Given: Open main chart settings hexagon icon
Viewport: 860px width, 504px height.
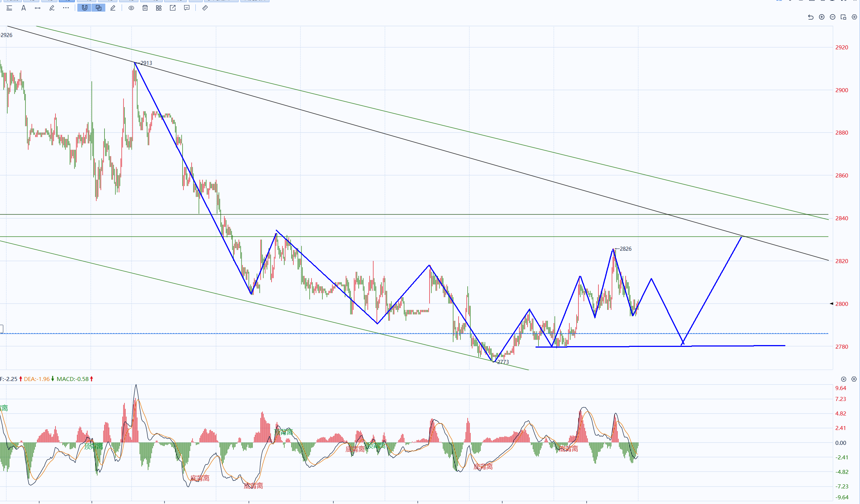Looking at the screenshot, I should [x=855, y=17].
